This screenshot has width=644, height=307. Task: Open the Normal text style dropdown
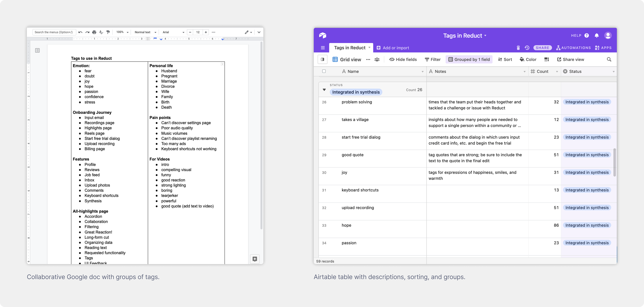click(146, 32)
